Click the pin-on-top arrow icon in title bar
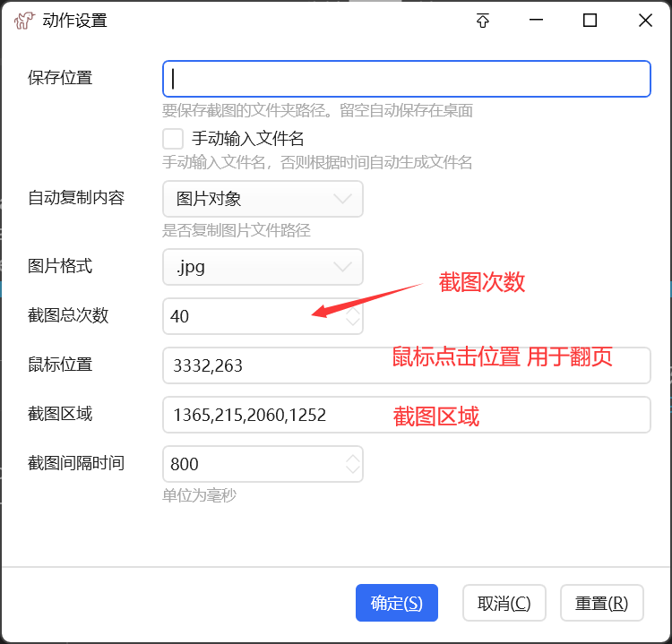The image size is (672, 644). pyautogui.click(x=483, y=20)
